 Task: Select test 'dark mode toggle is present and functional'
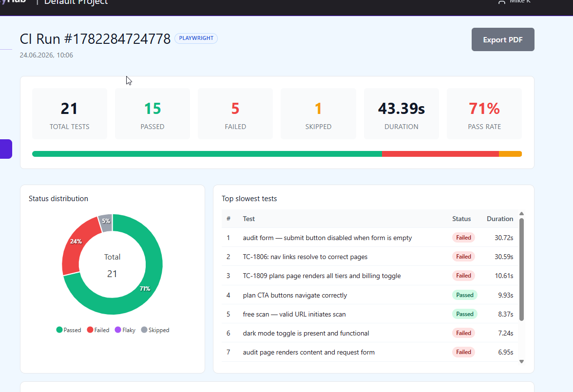tap(306, 333)
